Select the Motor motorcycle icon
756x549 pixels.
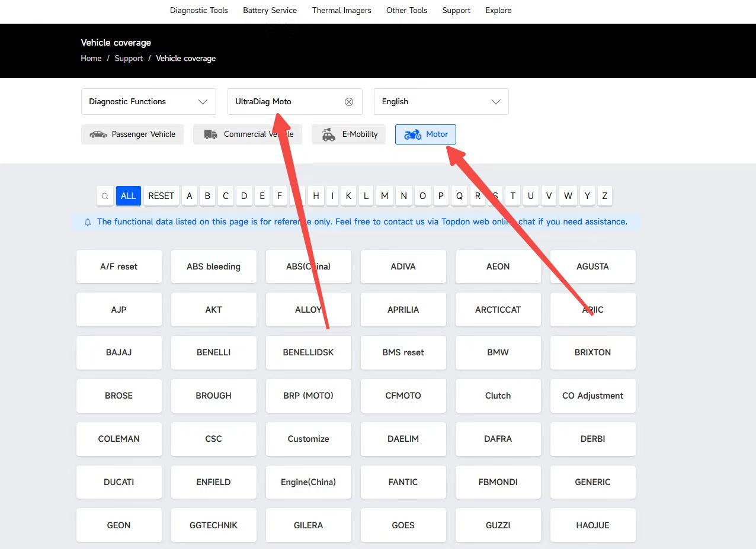[x=413, y=134]
